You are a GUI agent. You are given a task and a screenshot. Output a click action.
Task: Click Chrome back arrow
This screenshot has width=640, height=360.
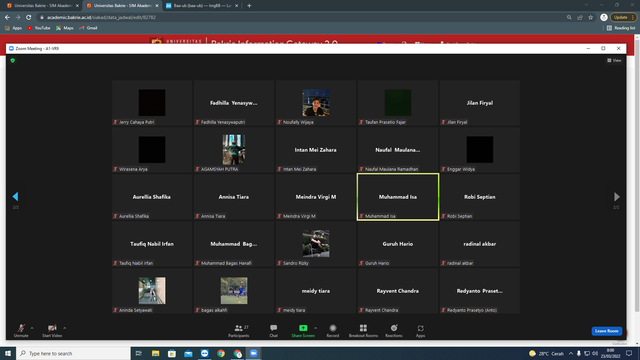point(7,18)
